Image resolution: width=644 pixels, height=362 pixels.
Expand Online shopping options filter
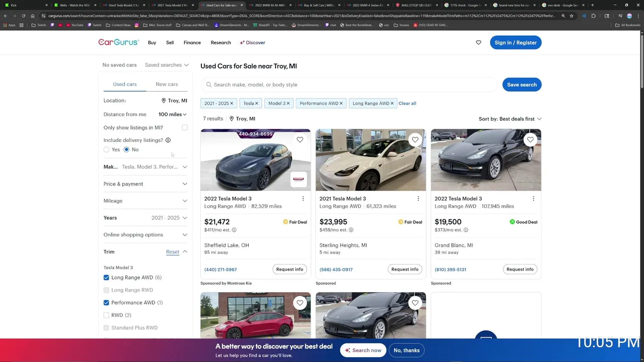tap(145, 235)
